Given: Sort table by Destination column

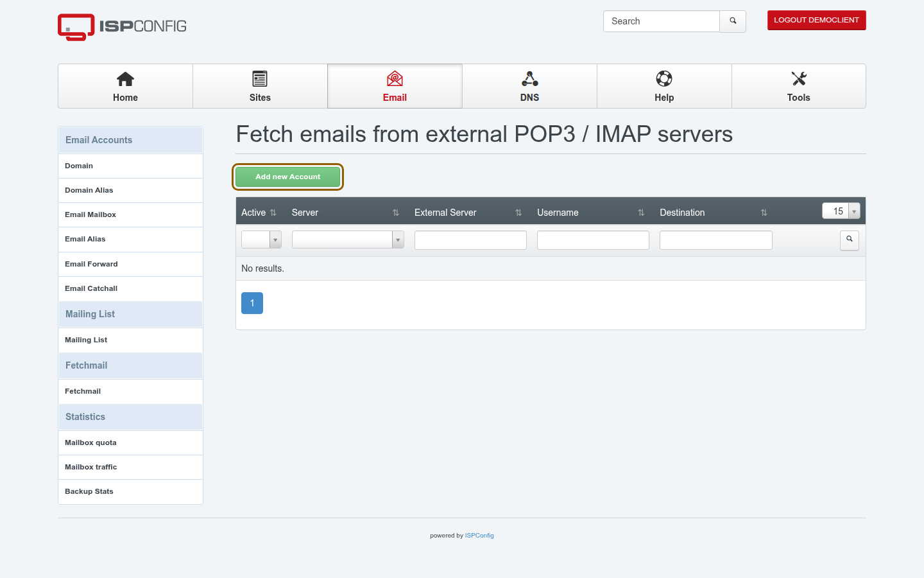Looking at the screenshot, I should point(764,213).
